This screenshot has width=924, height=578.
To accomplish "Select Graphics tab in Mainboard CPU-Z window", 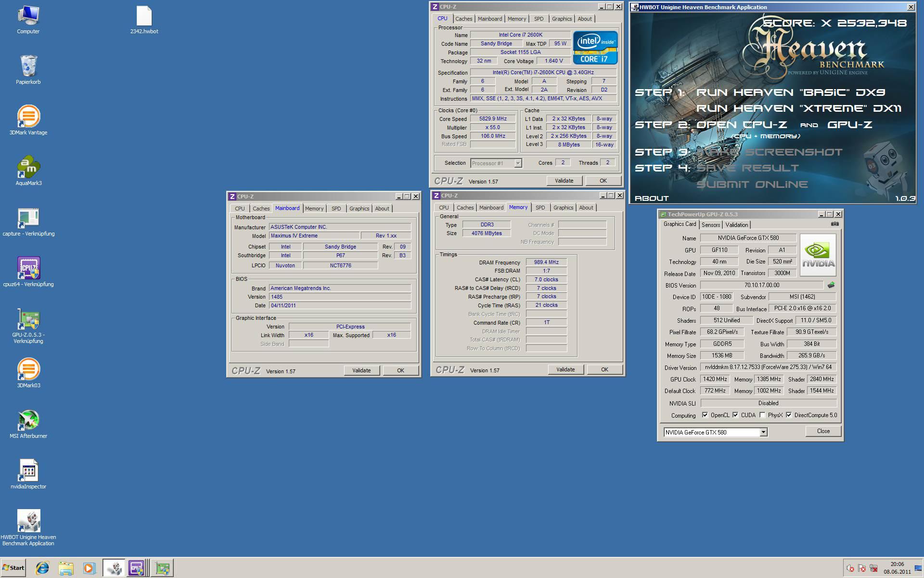I will click(x=359, y=209).
